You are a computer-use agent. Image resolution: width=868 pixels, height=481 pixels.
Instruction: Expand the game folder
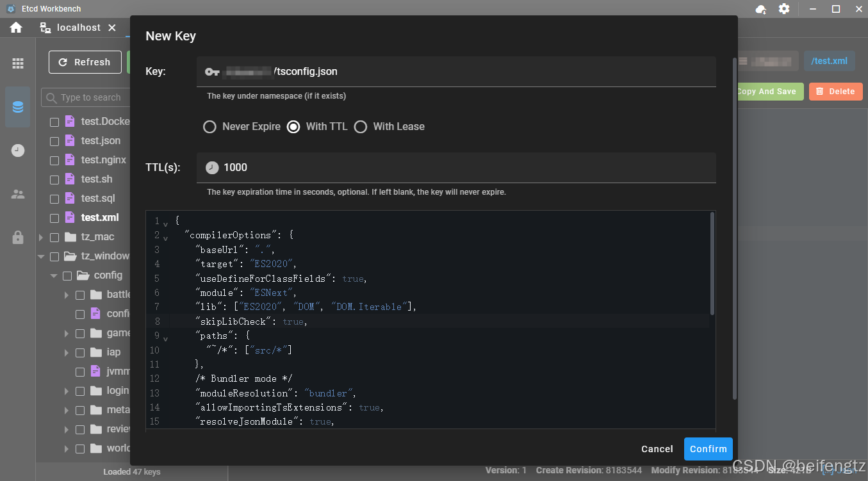click(67, 333)
